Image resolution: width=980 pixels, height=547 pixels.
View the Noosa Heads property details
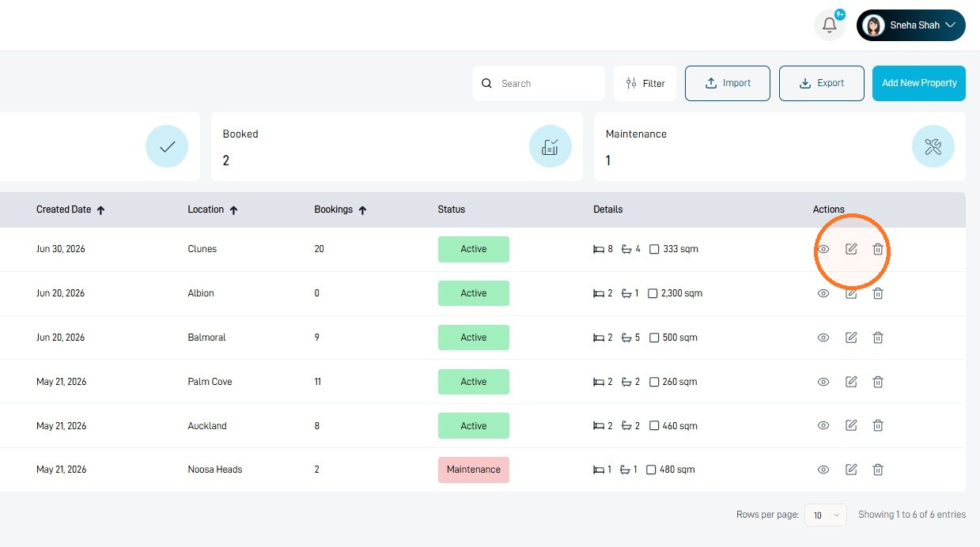(823, 470)
